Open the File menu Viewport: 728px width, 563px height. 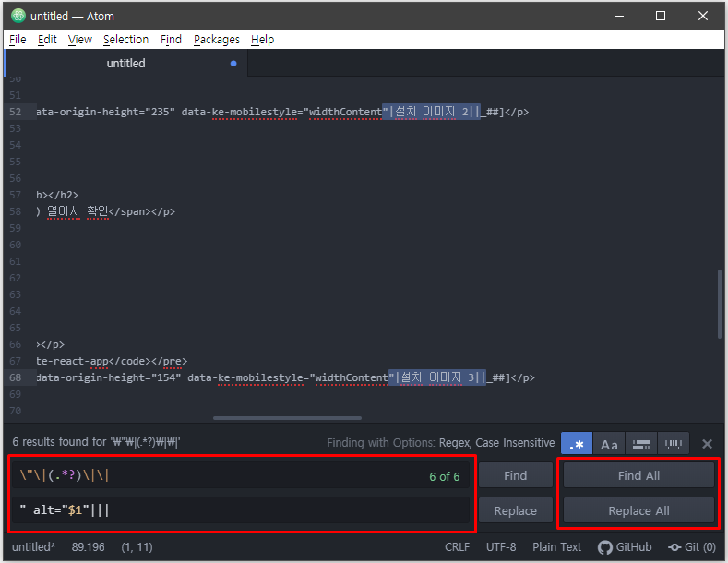18,40
